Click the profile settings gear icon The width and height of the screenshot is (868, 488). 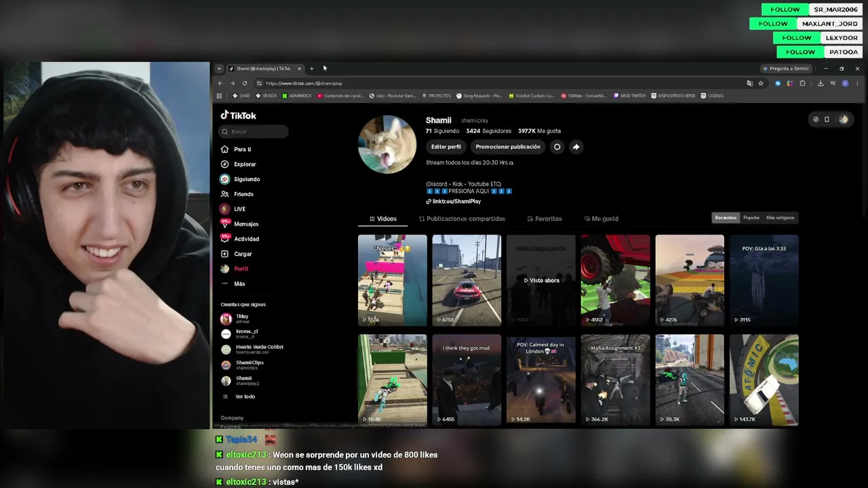coord(557,146)
